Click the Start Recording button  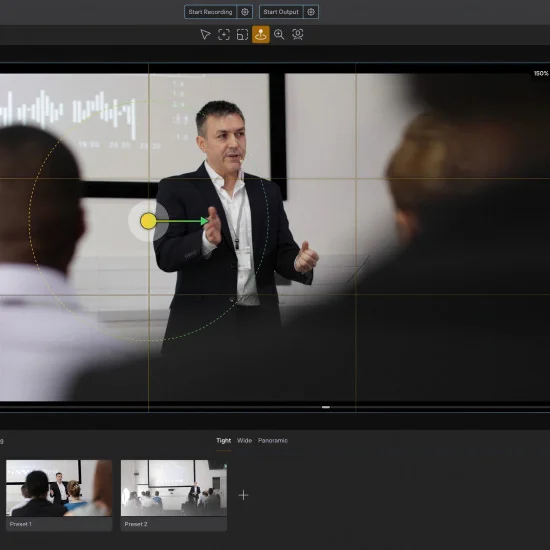(210, 12)
